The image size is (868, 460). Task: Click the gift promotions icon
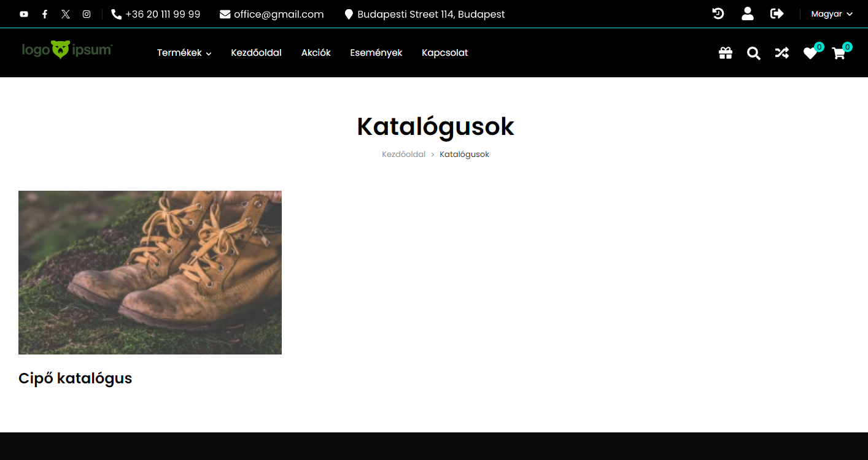pos(725,53)
